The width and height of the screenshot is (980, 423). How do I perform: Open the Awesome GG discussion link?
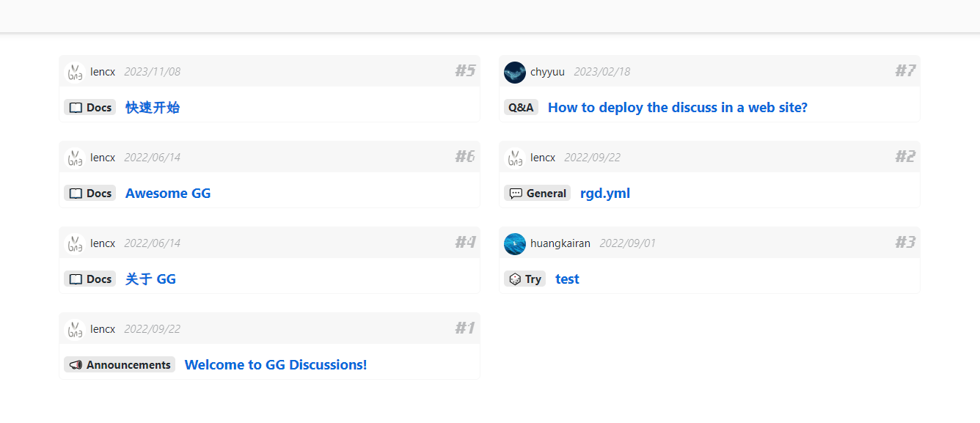[168, 194]
